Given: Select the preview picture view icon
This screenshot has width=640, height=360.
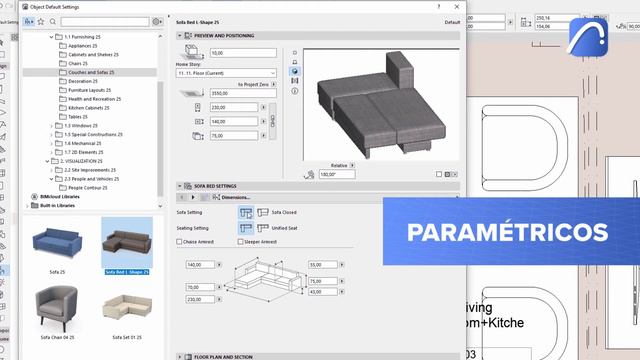Looking at the screenshot, I should click(x=295, y=81).
